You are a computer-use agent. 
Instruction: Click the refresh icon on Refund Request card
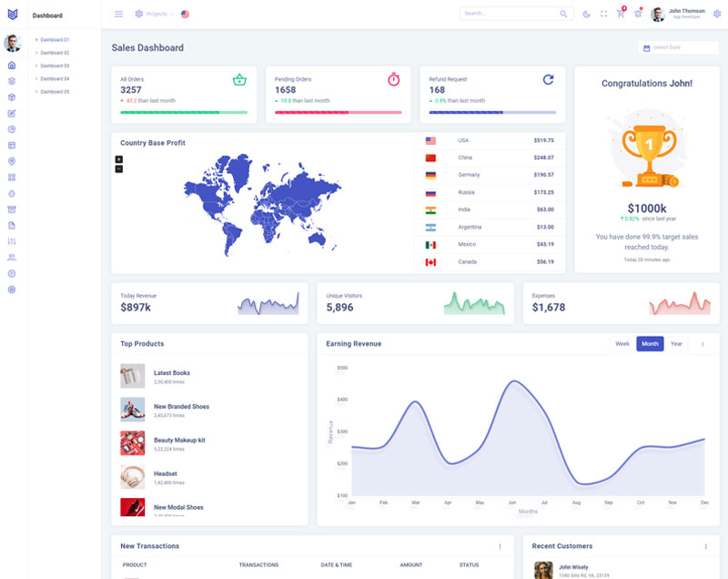click(548, 80)
